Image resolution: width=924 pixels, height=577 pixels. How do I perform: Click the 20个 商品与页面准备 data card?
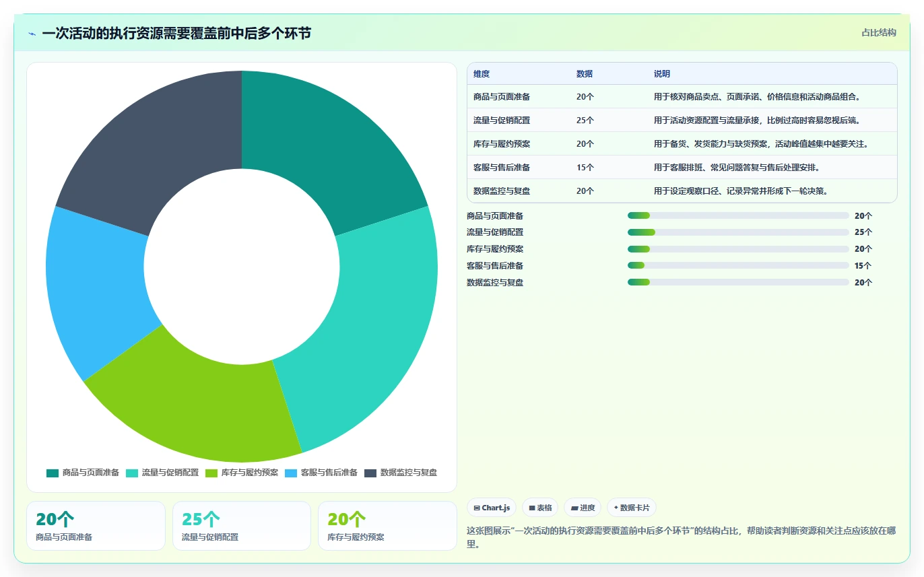tap(96, 526)
